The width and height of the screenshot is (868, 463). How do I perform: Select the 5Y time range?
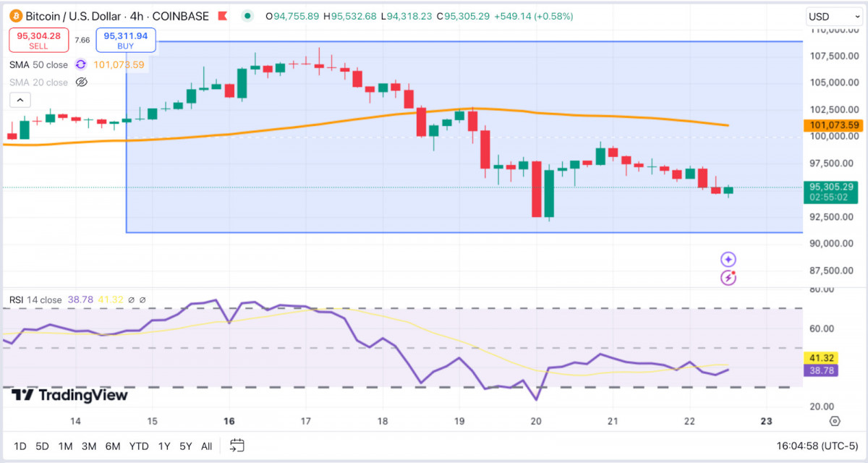pos(186,446)
